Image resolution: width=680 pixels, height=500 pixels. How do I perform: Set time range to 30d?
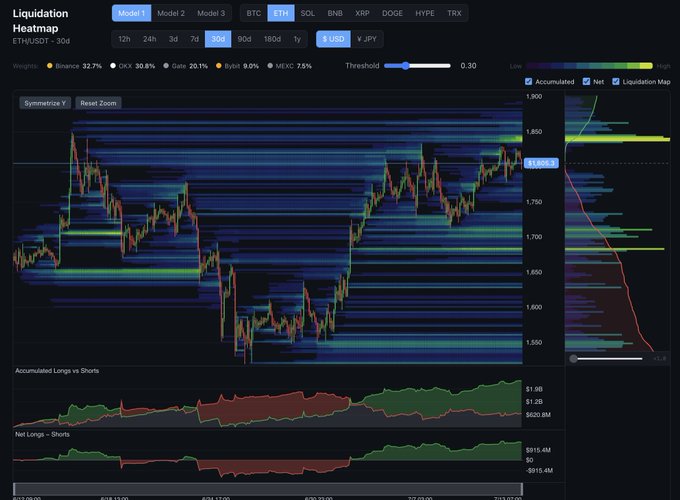coord(218,39)
